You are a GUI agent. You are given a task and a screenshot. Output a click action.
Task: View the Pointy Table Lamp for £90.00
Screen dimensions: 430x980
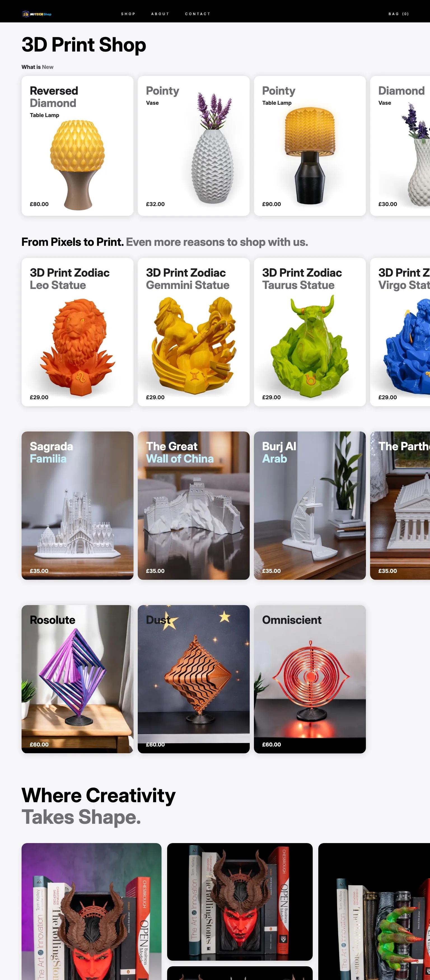310,146
